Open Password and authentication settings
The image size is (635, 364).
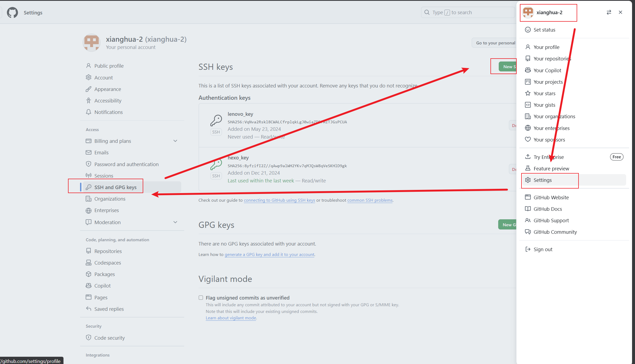coord(126,164)
